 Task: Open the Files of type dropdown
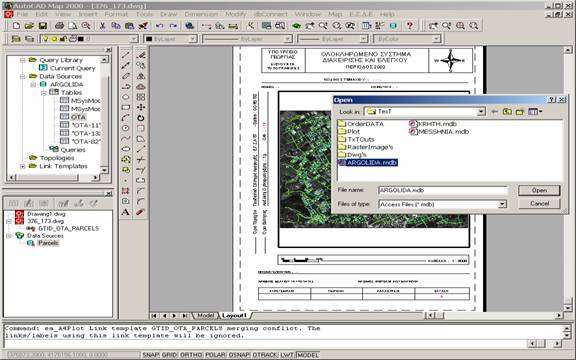502,204
